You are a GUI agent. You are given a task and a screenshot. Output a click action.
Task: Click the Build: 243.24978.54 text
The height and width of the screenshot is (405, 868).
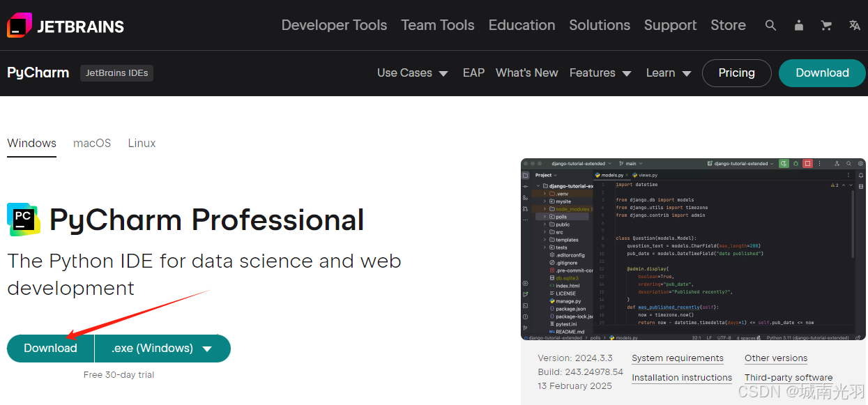(581, 372)
